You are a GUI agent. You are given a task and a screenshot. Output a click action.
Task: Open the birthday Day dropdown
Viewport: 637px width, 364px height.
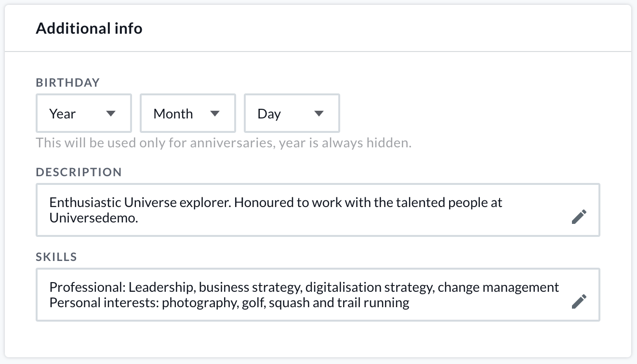[x=292, y=114]
